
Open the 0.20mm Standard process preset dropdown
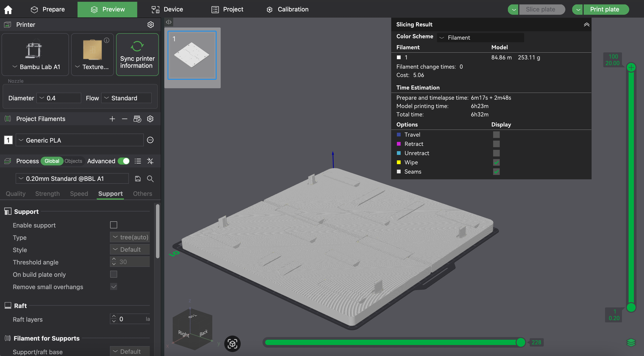(72, 179)
